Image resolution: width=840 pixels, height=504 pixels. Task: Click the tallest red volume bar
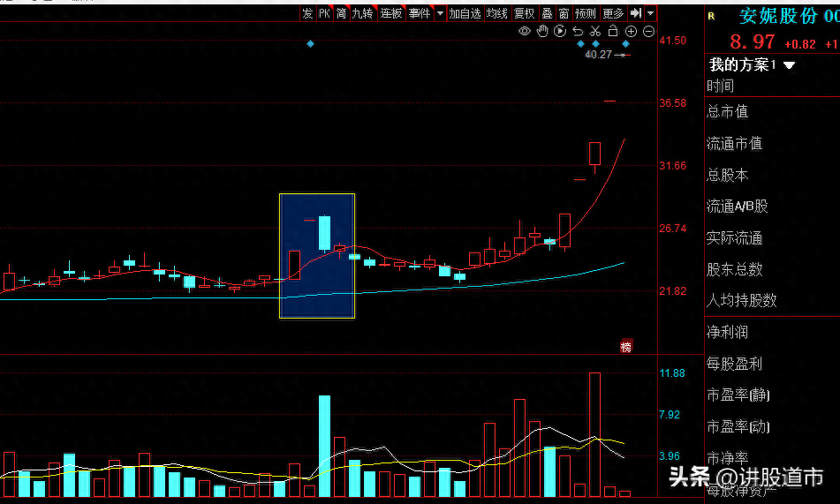coord(594,435)
